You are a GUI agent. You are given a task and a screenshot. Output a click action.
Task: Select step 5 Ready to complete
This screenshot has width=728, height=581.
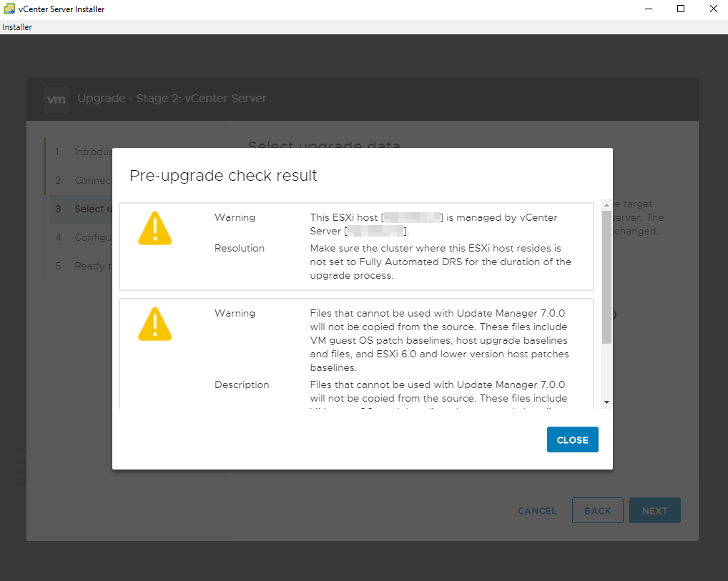[81, 266]
